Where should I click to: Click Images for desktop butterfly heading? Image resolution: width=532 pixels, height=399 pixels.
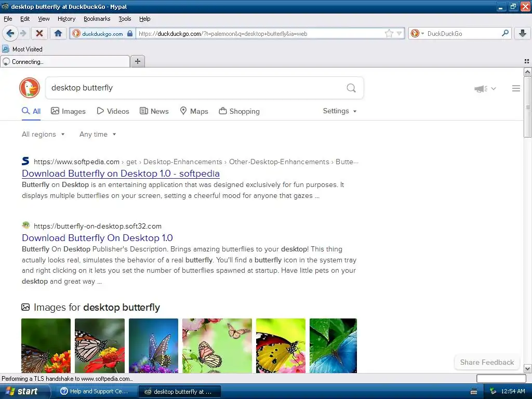[97, 308]
